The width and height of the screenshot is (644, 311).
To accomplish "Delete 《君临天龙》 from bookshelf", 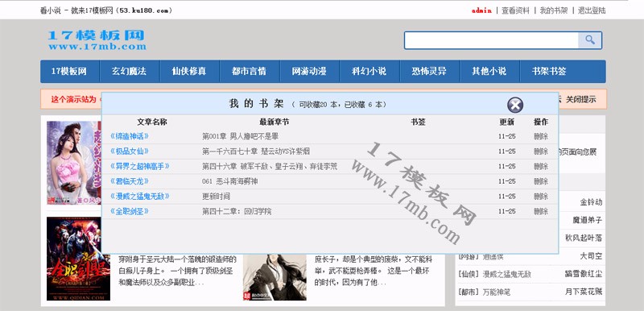I will [x=540, y=181].
